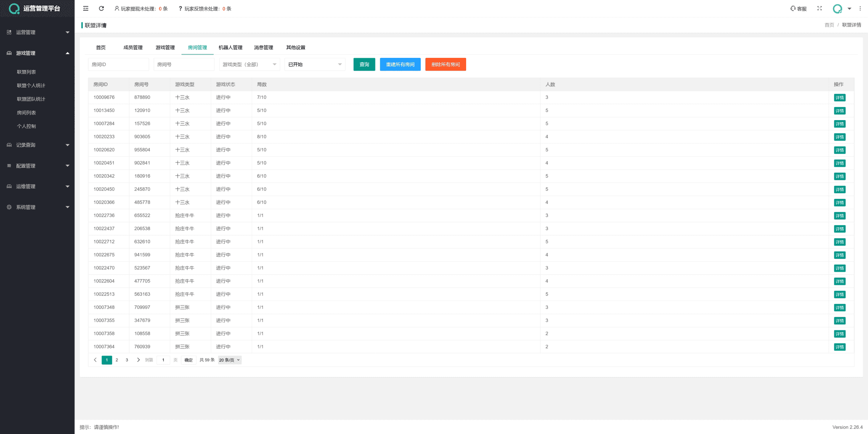Click the red 删除所有房间 button

coord(445,64)
